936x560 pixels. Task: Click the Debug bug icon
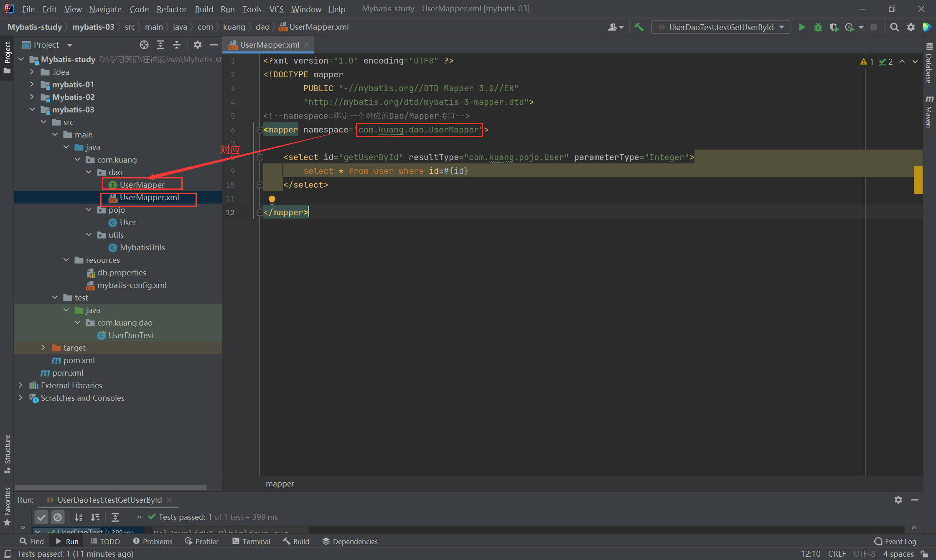(x=818, y=27)
